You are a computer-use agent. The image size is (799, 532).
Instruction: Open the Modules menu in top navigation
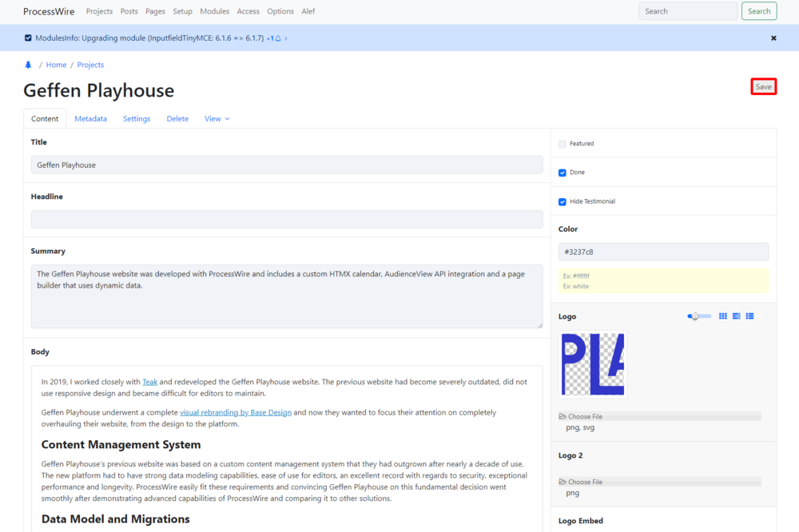pos(214,11)
